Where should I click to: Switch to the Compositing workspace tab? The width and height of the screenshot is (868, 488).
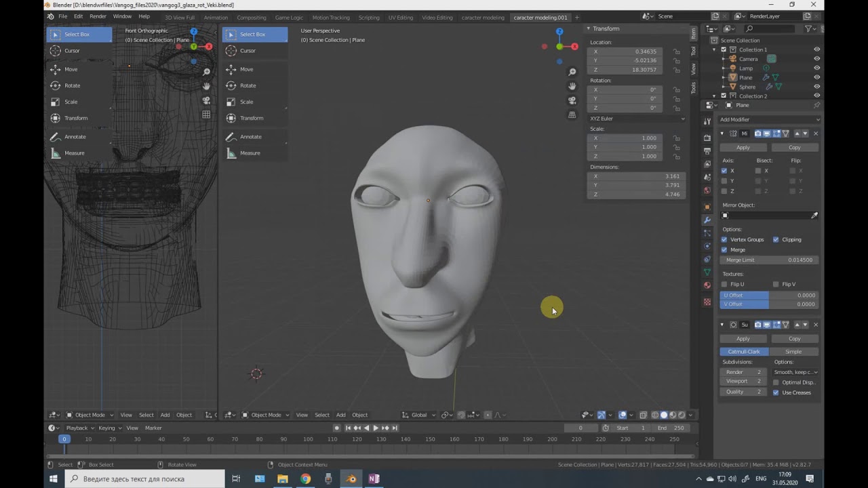click(252, 17)
